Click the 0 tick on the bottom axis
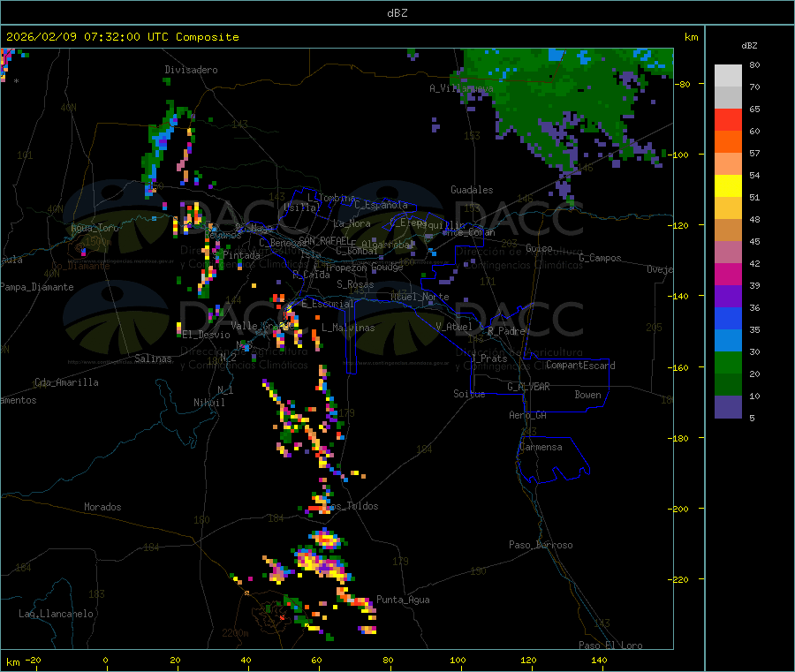Image resolution: width=795 pixels, height=672 pixels. [x=105, y=660]
